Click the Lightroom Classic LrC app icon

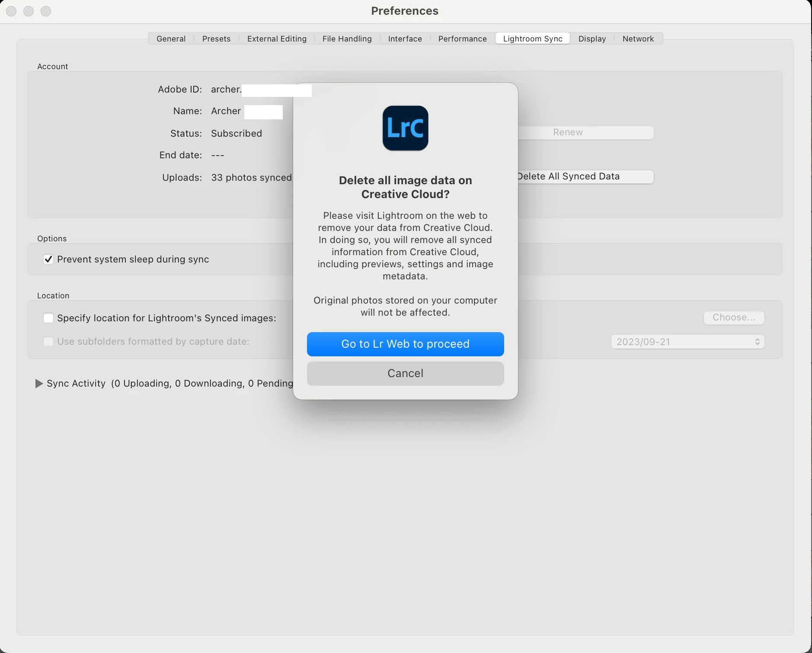pyautogui.click(x=405, y=128)
